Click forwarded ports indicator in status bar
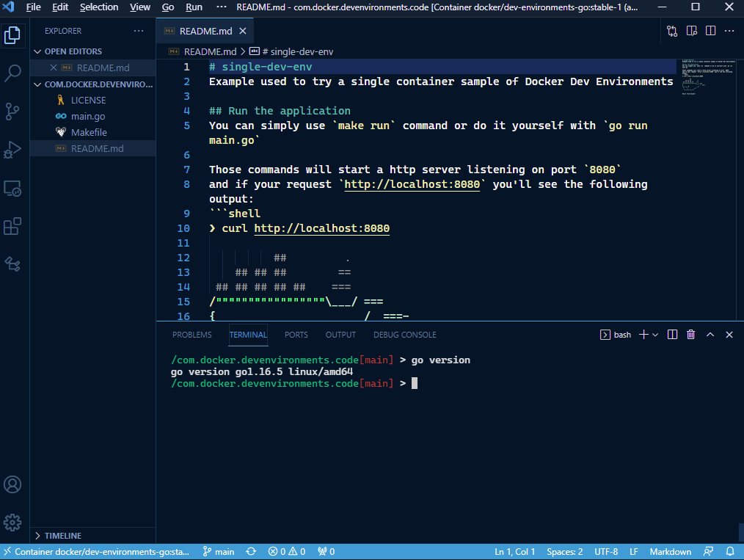744x560 pixels. (327, 551)
